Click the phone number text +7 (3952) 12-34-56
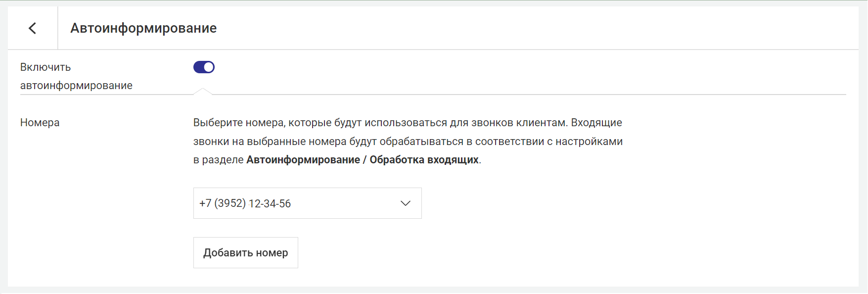868x294 pixels. pyautogui.click(x=245, y=203)
